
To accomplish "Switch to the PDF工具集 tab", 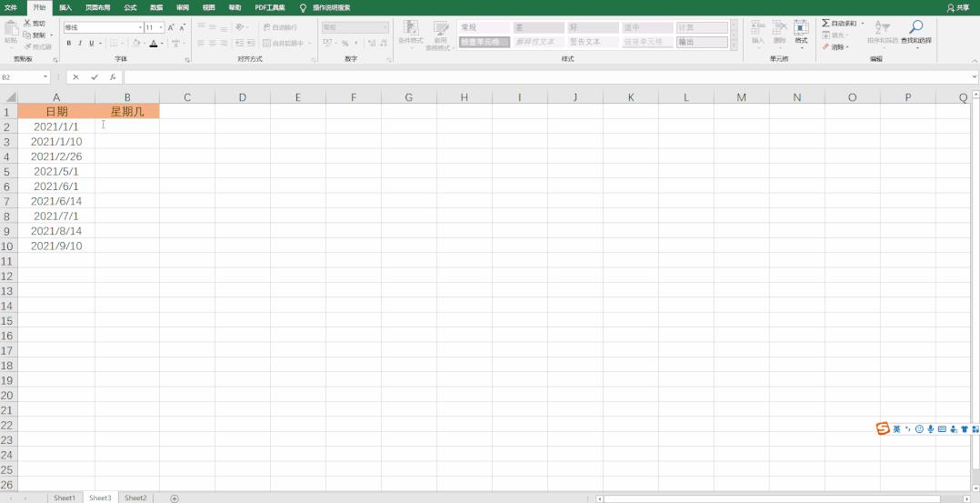I will click(x=270, y=7).
